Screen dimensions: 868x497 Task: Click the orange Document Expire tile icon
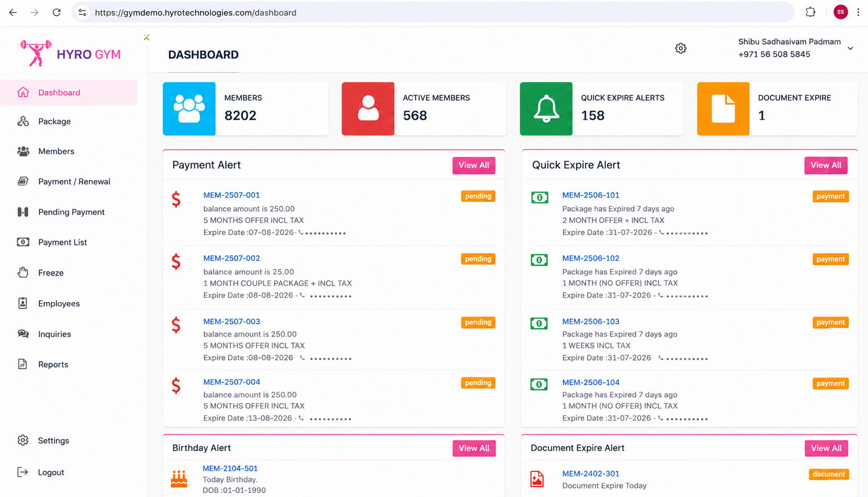724,109
